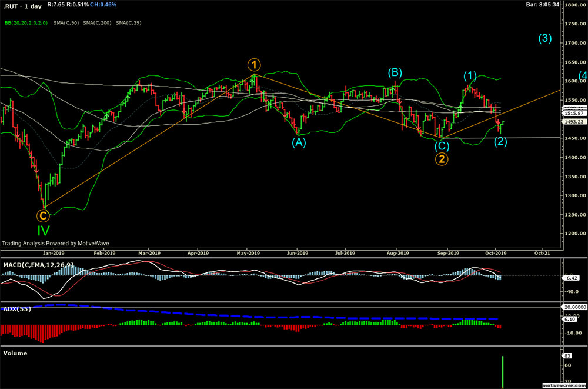Select the green IV wave label

click(x=44, y=230)
